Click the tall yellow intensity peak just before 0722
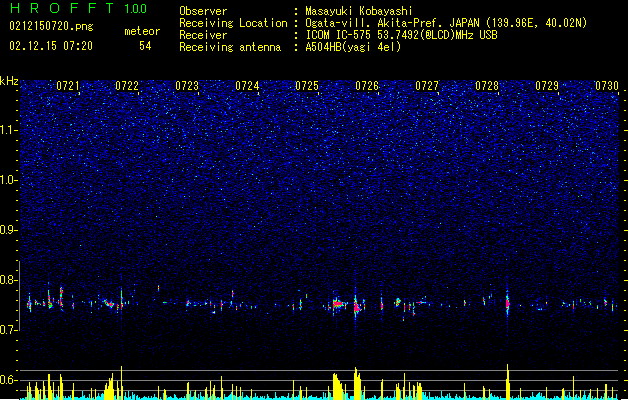The width and height of the screenshot is (629, 400). click(122, 382)
